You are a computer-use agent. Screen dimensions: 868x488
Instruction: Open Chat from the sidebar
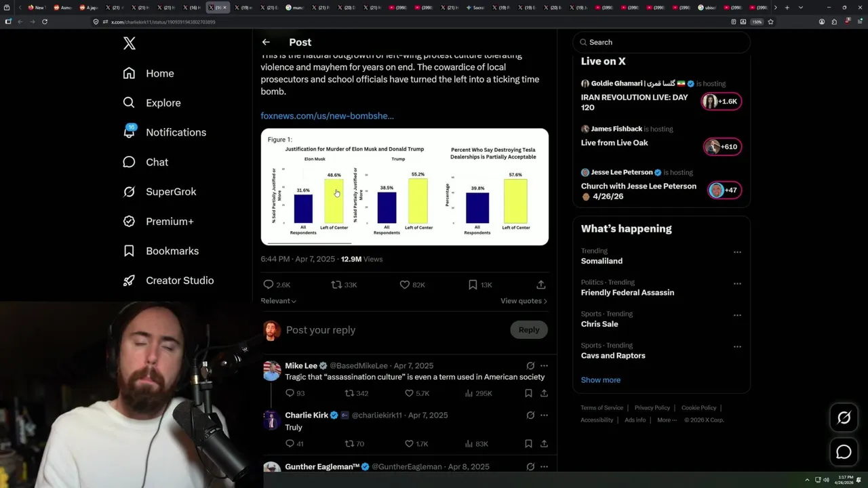(x=145, y=162)
